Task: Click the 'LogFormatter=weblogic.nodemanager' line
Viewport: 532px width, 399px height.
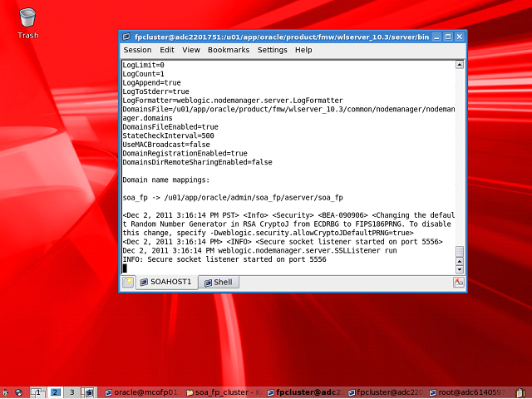Action: click(233, 101)
